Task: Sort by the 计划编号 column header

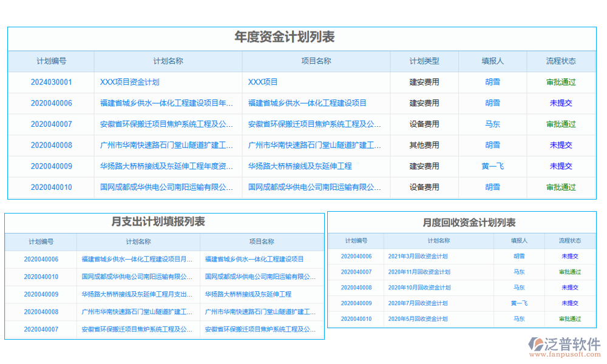Action: point(52,61)
